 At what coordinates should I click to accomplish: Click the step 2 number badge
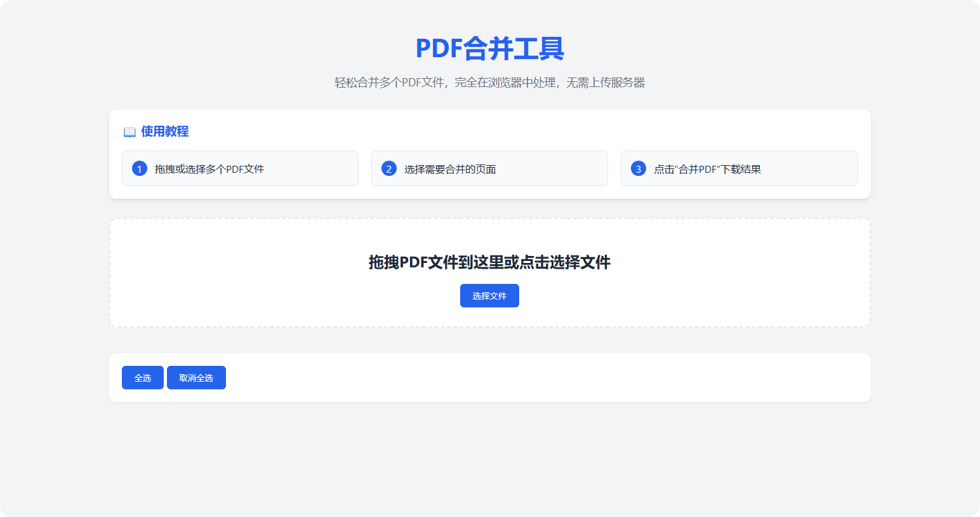click(389, 169)
